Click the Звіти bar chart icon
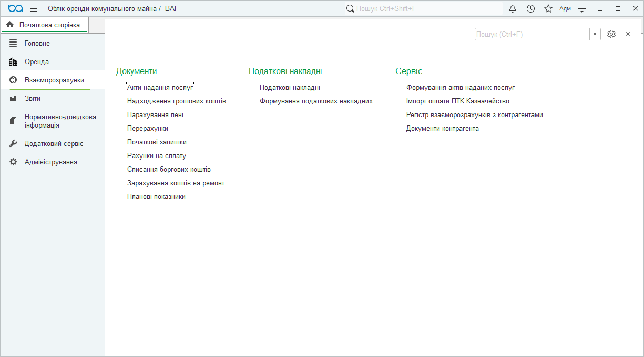644x357 pixels. tap(13, 99)
